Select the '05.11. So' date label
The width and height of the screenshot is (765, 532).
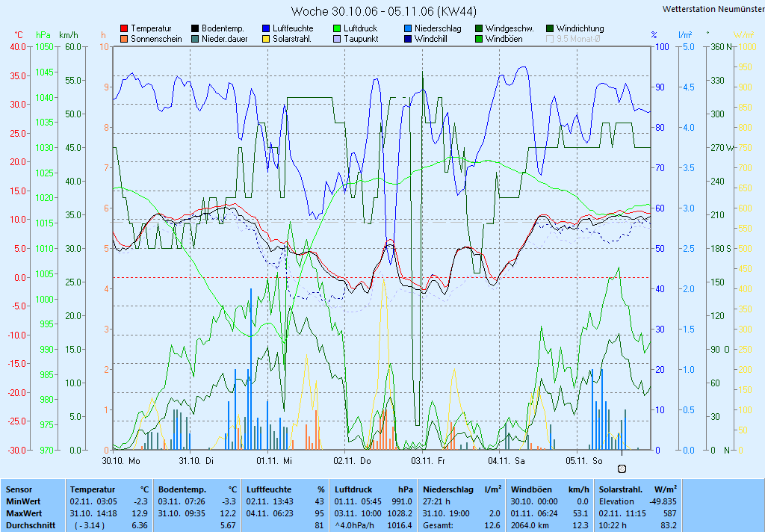pos(584,461)
